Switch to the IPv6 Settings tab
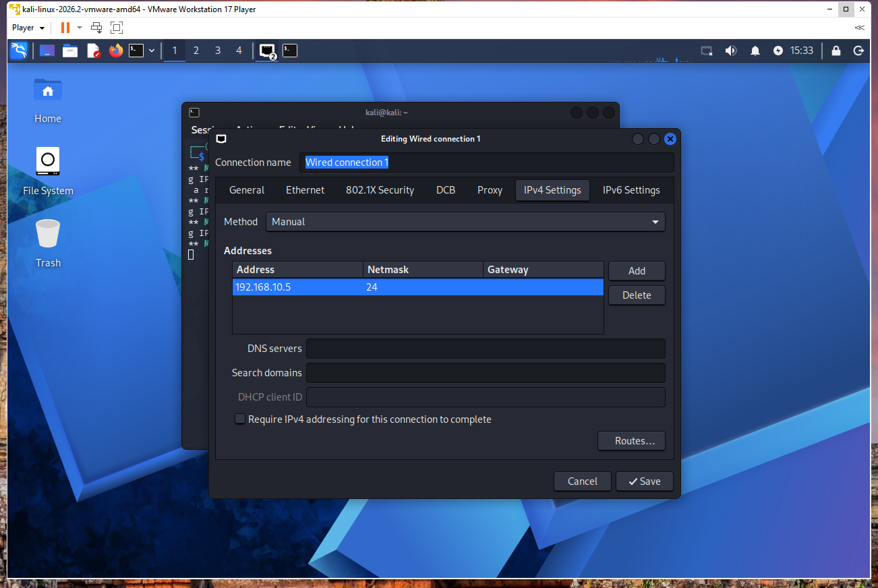878x588 pixels. pos(631,190)
